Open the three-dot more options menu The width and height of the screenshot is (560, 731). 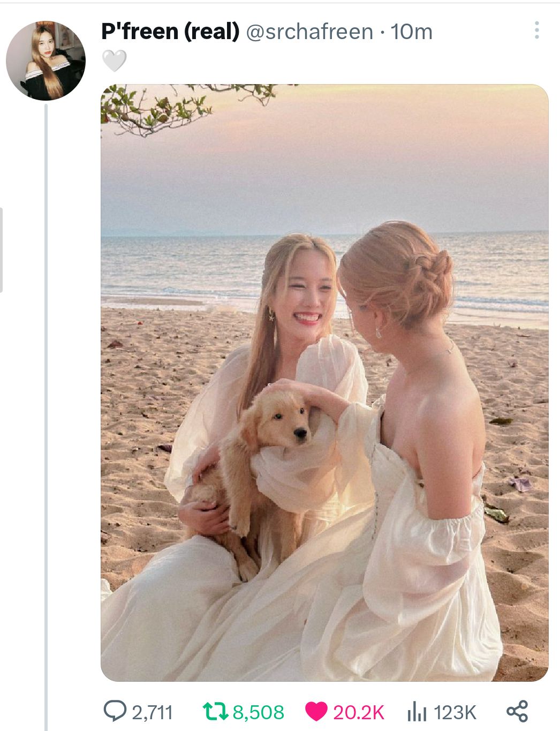pyautogui.click(x=536, y=31)
